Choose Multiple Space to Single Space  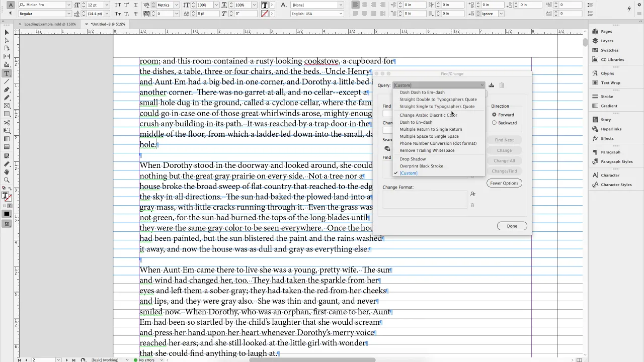[x=429, y=136]
